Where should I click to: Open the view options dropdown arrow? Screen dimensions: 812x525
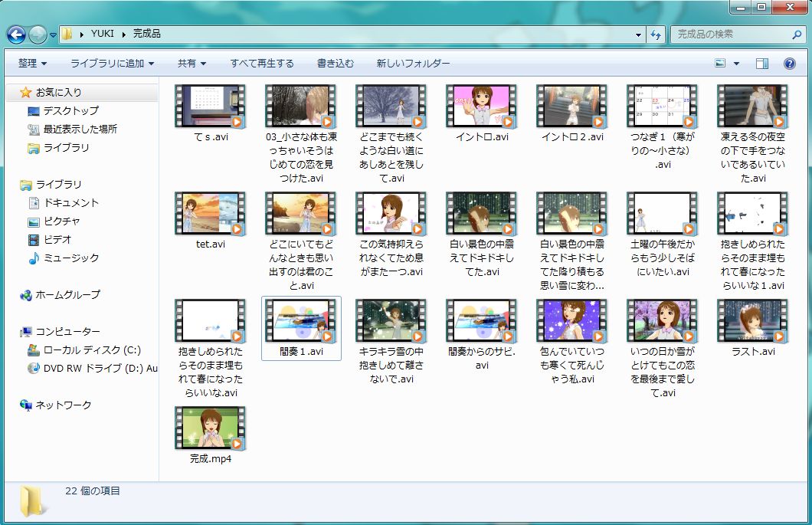[x=736, y=64]
